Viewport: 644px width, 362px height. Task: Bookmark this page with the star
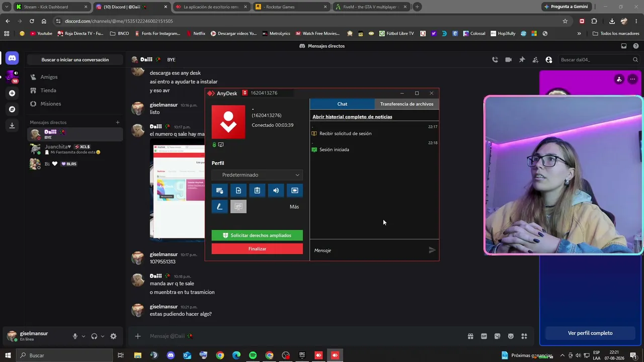[565, 21]
